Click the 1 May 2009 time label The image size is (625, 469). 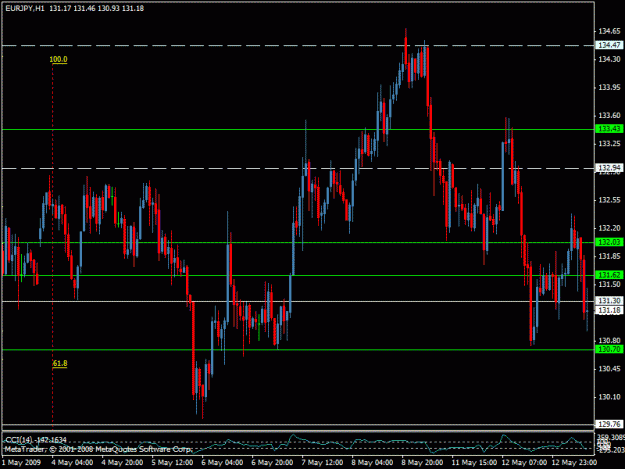(x=21, y=463)
